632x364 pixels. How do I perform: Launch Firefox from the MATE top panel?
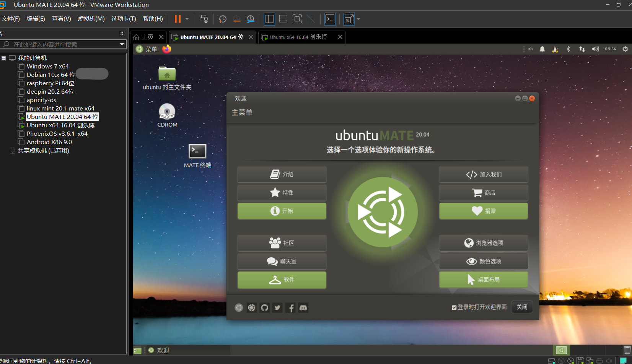tap(166, 49)
